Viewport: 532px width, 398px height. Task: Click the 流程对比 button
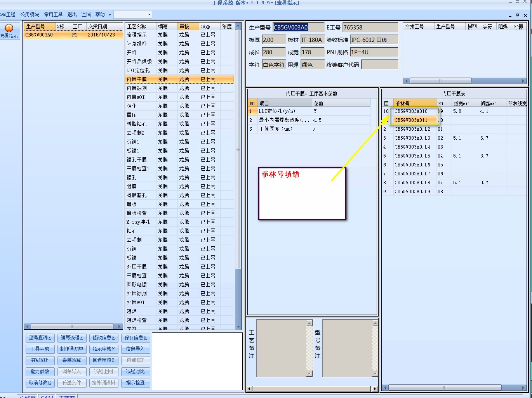tap(136, 372)
